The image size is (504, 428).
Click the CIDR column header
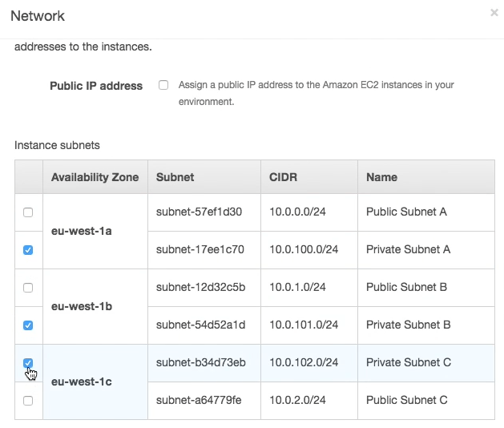click(283, 177)
